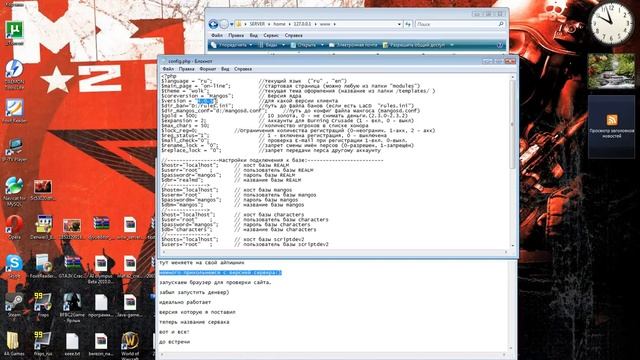The height and width of the screenshot is (360, 640).
Task: Select the fraps_rus desktop shortcut
Action: [43, 343]
